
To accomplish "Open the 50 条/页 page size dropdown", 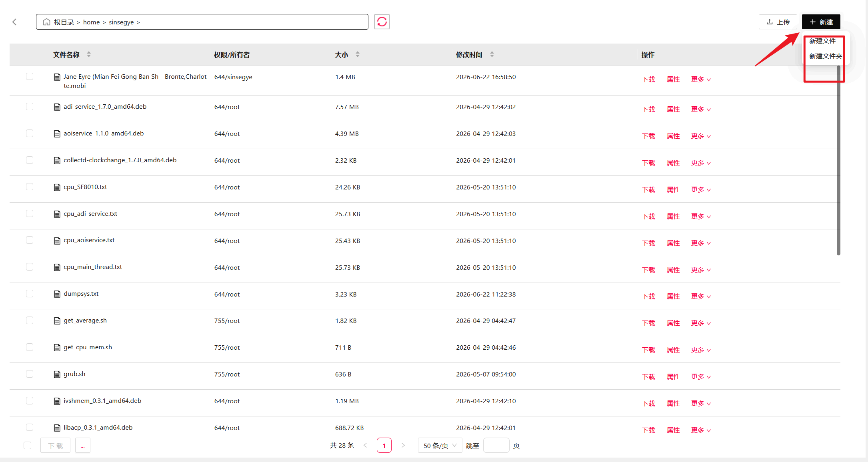I will (x=440, y=445).
